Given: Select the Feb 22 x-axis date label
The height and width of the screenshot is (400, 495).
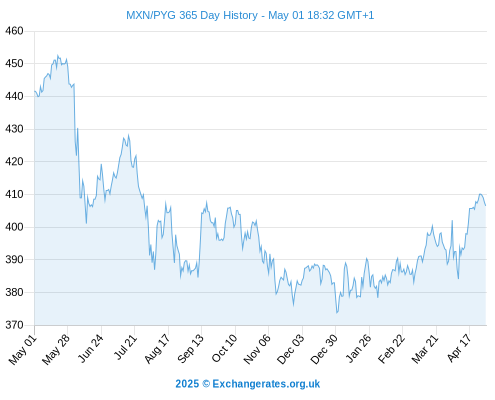Looking at the screenshot, I should pyautogui.click(x=392, y=348).
